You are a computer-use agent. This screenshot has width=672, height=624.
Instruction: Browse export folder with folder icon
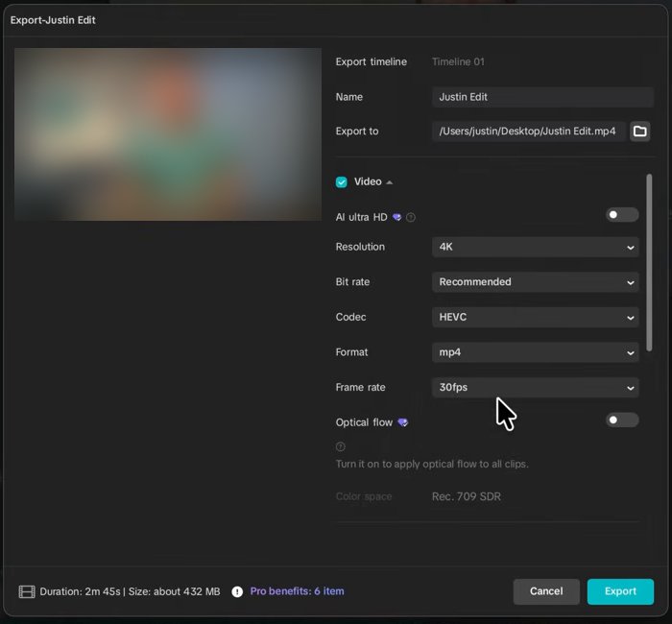[640, 132]
